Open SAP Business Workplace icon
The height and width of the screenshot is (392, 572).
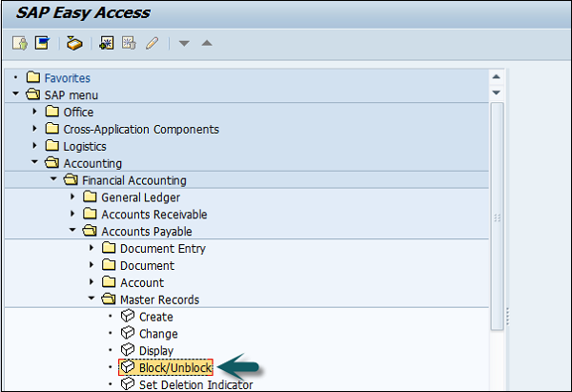74,43
